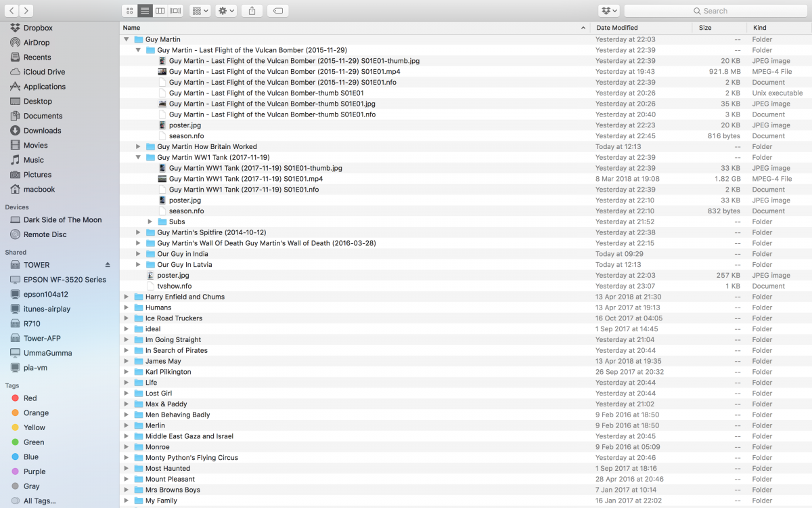
Task: Expand Guy Martin's Spitfire folder
Action: pyautogui.click(x=138, y=232)
